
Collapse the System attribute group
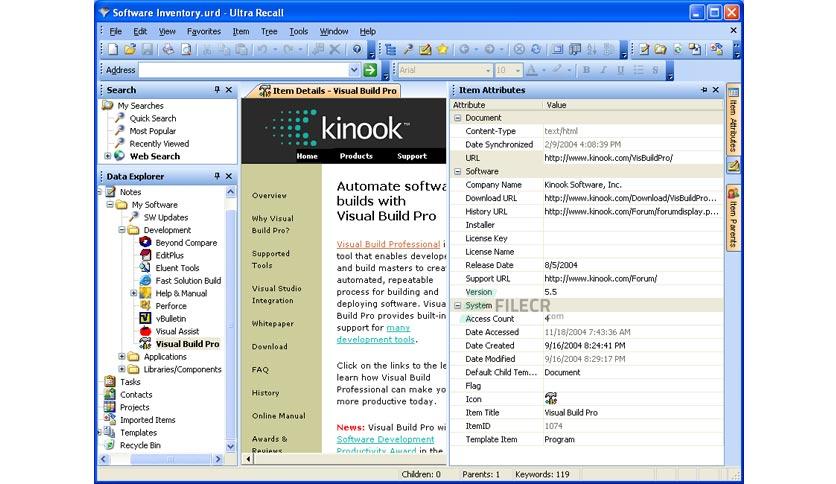(457, 305)
